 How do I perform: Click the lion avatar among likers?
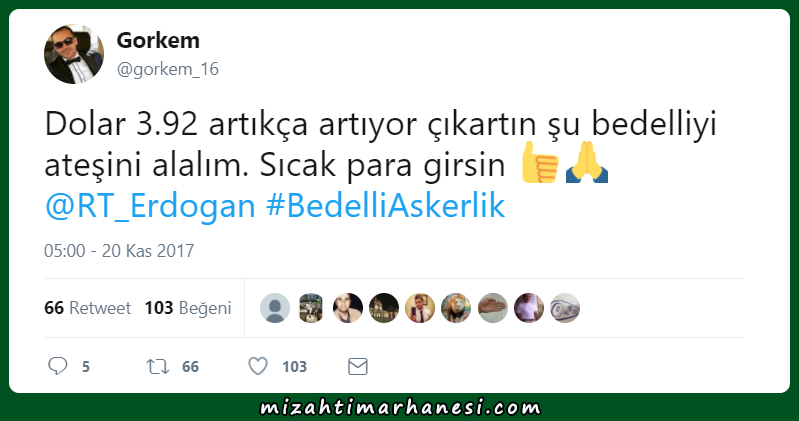point(457,308)
